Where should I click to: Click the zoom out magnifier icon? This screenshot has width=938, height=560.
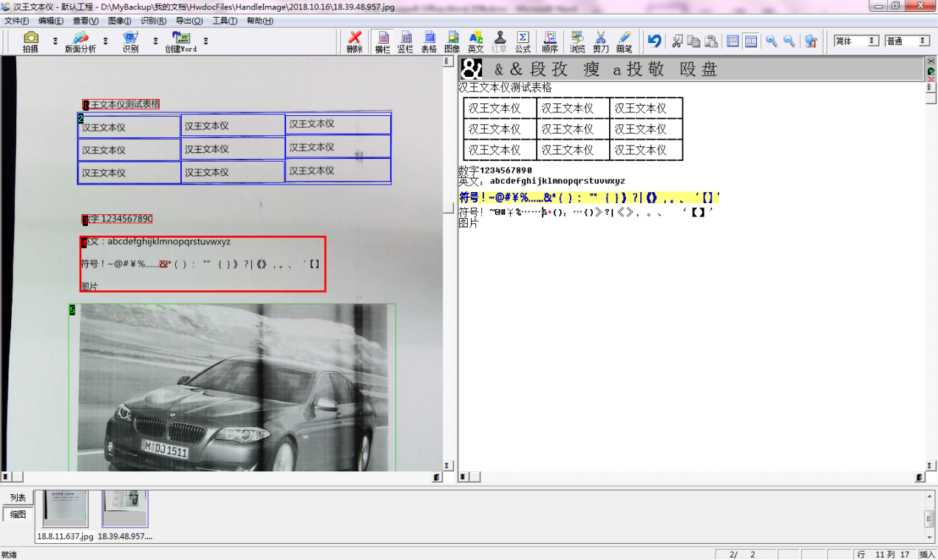(789, 41)
